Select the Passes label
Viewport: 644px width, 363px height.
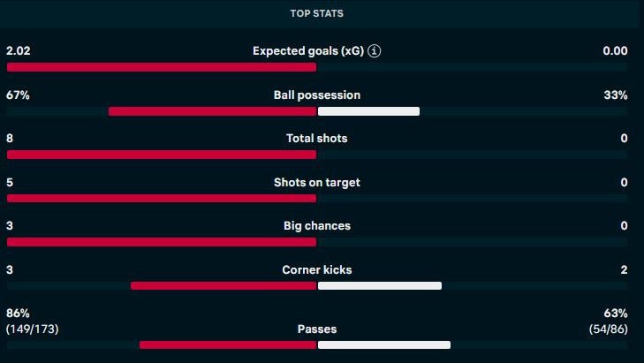point(317,329)
